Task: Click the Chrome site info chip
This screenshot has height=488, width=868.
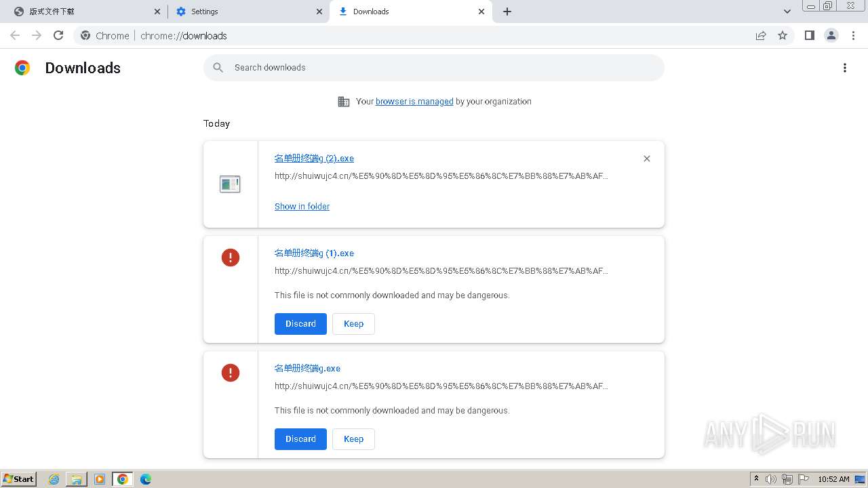Action: [105, 36]
